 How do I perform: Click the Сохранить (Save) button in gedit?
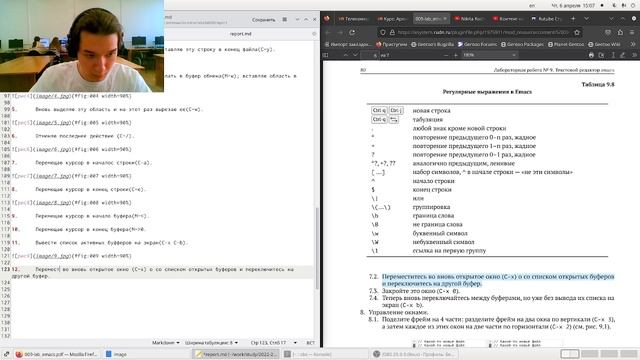[263, 20]
